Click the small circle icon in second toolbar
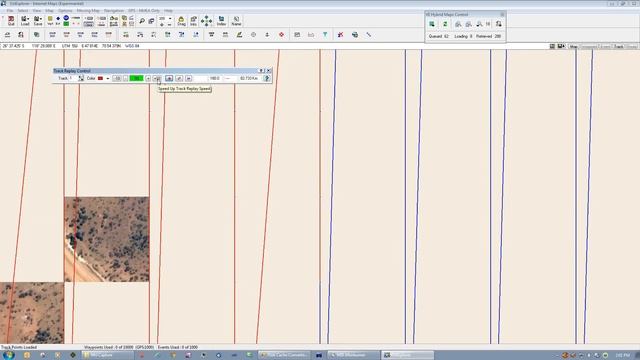This screenshot has height=360, width=640. click(253, 35)
